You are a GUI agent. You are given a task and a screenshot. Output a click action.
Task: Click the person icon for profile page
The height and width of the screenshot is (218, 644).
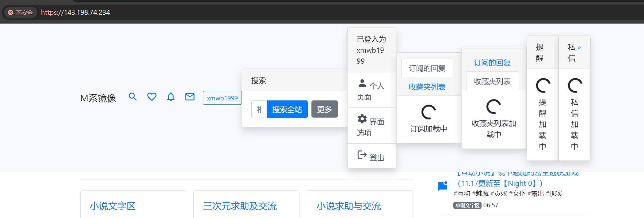tap(362, 83)
